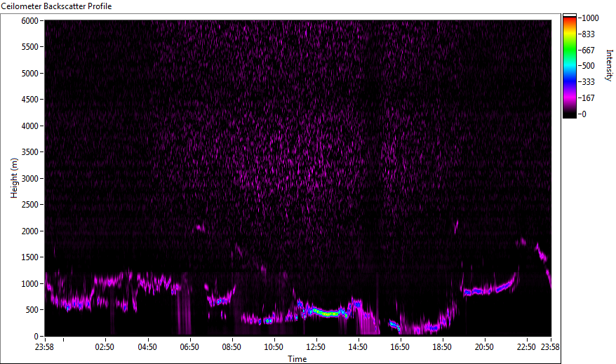This screenshot has height=364, width=616.
Task: Click the 16:50 time axis label
Action: click(400, 347)
